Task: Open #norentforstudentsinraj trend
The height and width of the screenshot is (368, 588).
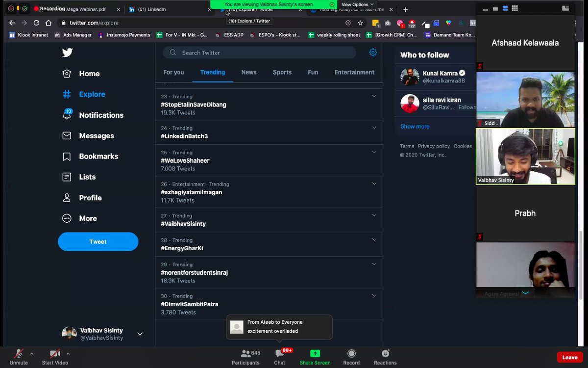Action: coord(195,272)
